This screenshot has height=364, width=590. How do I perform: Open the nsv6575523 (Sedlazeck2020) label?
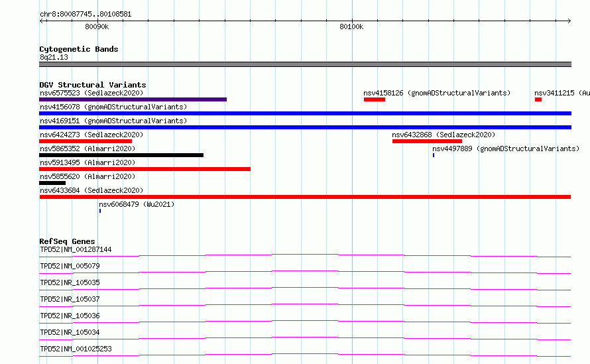(x=91, y=93)
